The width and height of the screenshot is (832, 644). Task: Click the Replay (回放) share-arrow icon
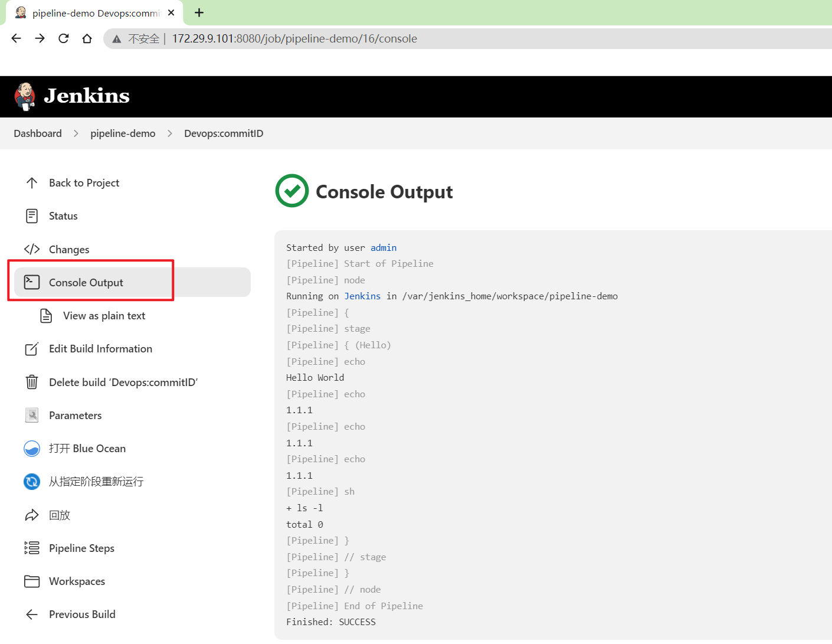coord(32,515)
